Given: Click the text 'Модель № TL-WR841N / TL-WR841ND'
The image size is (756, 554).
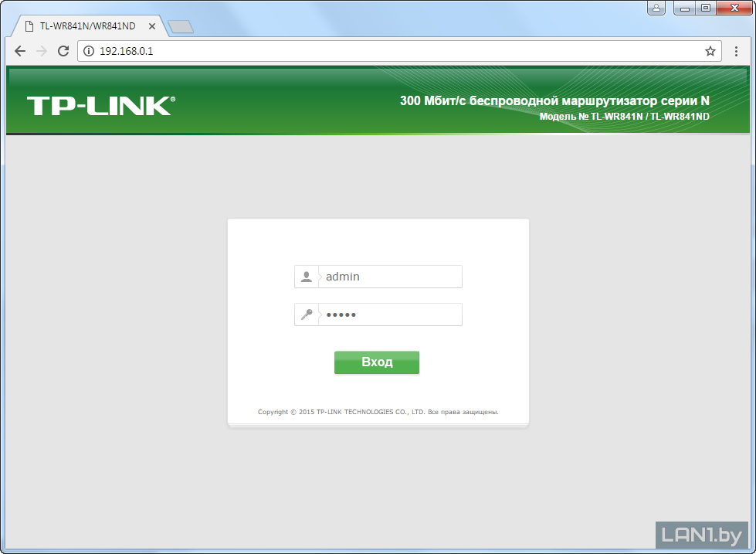Looking at the screenshot, I should [625, 117].
